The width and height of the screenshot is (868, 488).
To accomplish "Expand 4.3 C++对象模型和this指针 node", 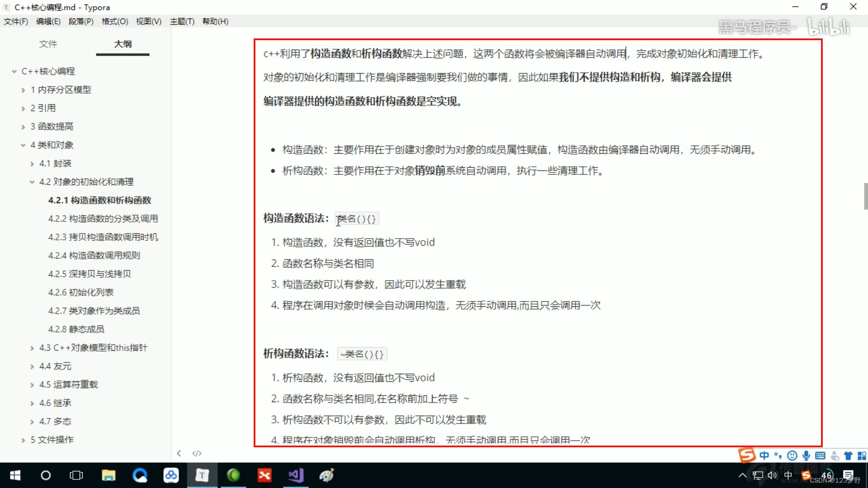I will (32, 348).
